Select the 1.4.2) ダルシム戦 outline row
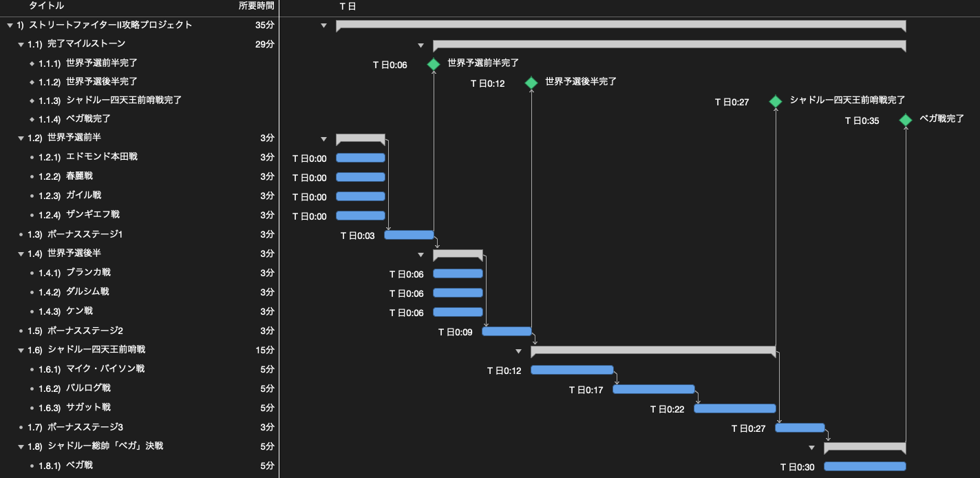The height and width of the screenshot is (478, 980). [x=140, y=292]
